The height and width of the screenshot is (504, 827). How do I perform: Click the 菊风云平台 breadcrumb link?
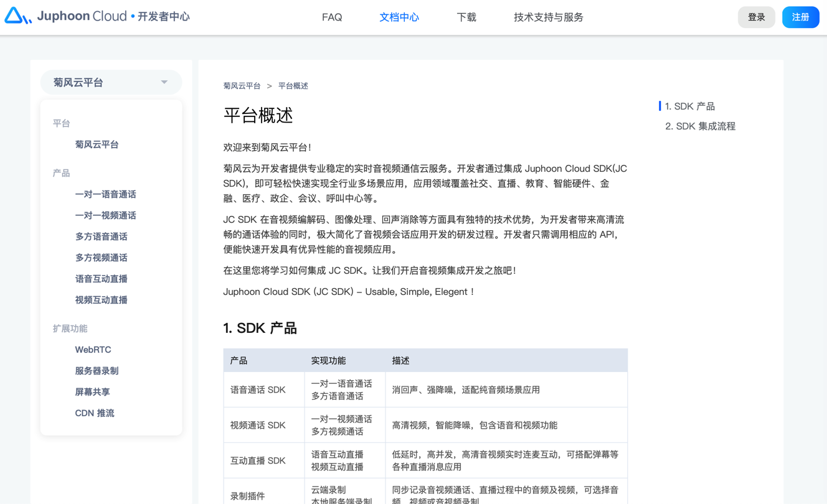[242, 86]
